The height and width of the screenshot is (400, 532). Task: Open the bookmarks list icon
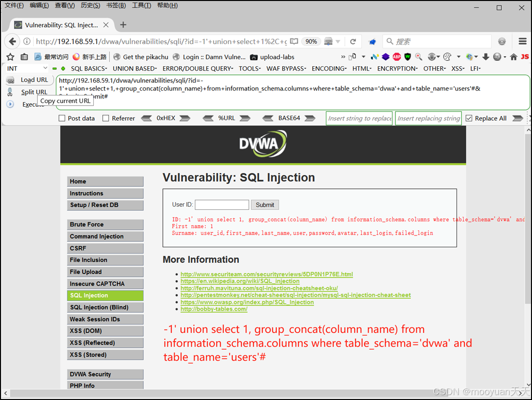[24, 57]
